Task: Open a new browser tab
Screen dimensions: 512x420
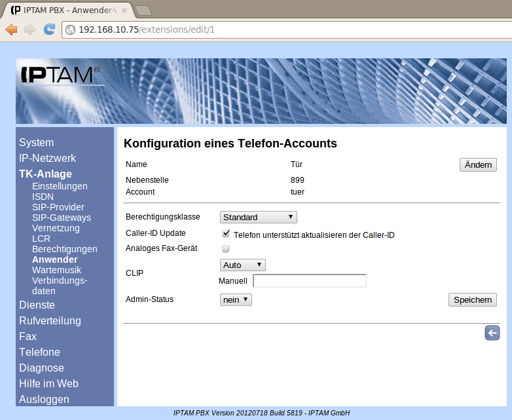Action: (x=143, y=10)
